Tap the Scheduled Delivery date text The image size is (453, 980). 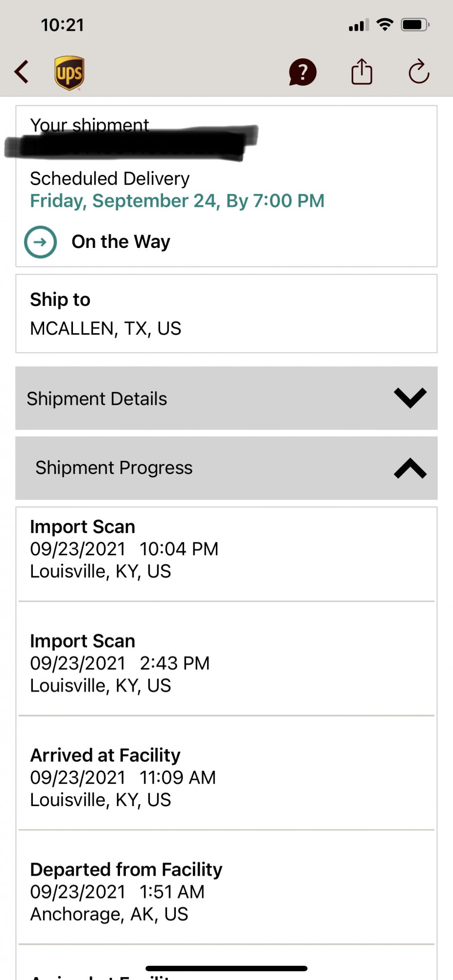177,201
